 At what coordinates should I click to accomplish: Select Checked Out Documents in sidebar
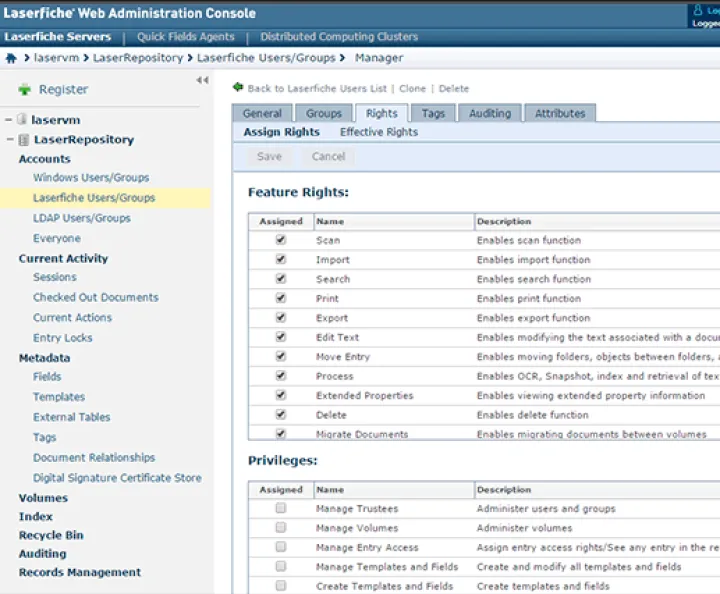(96, 297)
